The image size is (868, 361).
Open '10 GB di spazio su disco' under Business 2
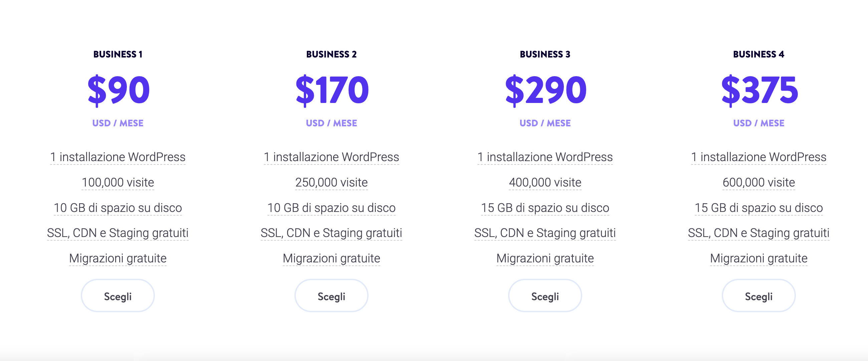click(331, 208)
